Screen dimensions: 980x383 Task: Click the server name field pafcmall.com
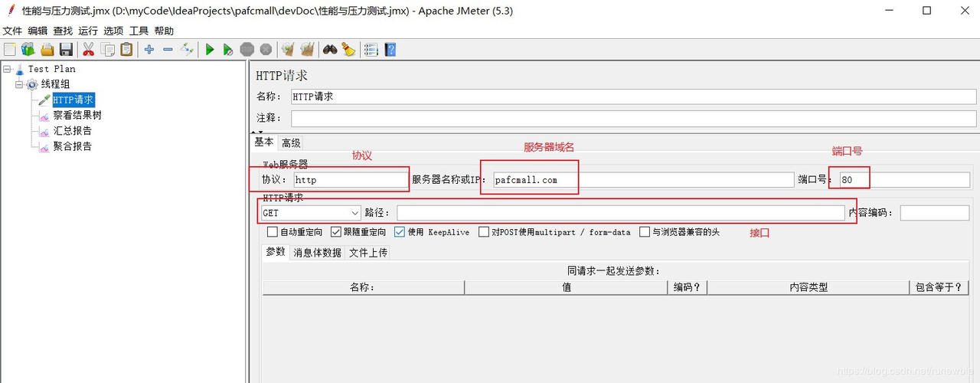tap(644, 180)
